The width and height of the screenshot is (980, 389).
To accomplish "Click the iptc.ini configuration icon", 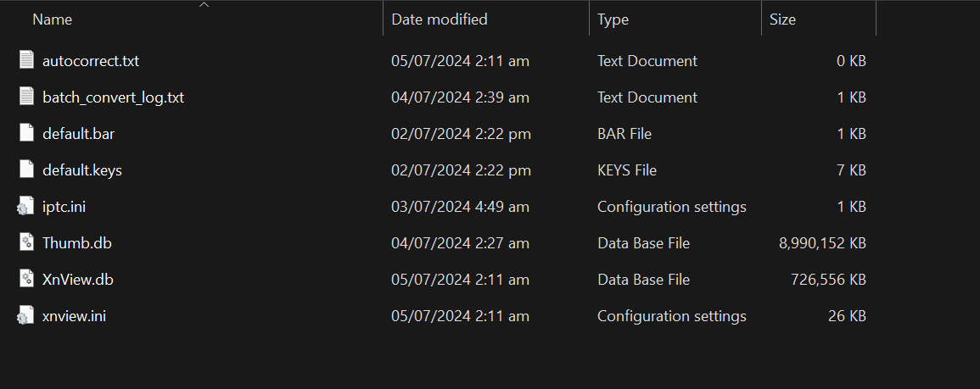I will coord(25,207).
